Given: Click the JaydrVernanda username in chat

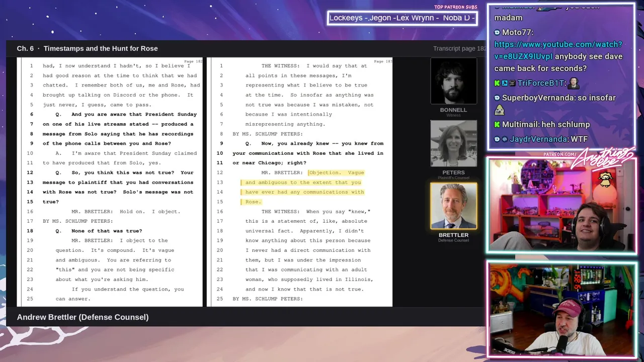Looking at the screenshot, I should [x=538, y=139].
